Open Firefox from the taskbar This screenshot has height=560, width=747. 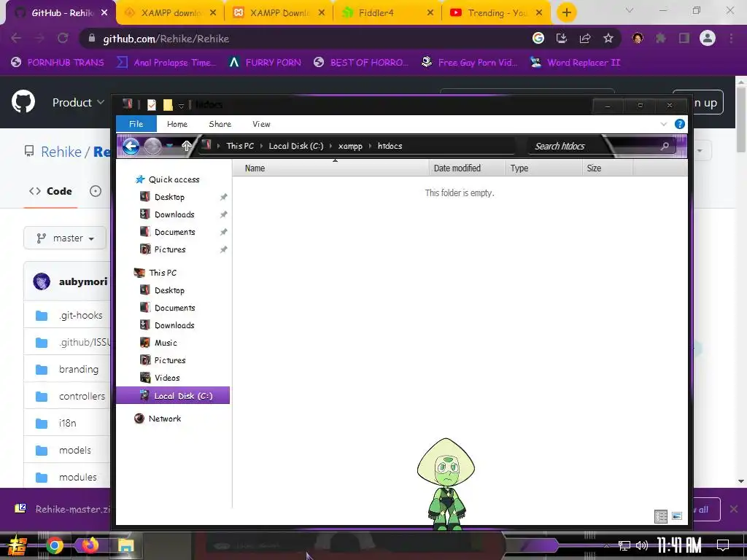point(90,545)
